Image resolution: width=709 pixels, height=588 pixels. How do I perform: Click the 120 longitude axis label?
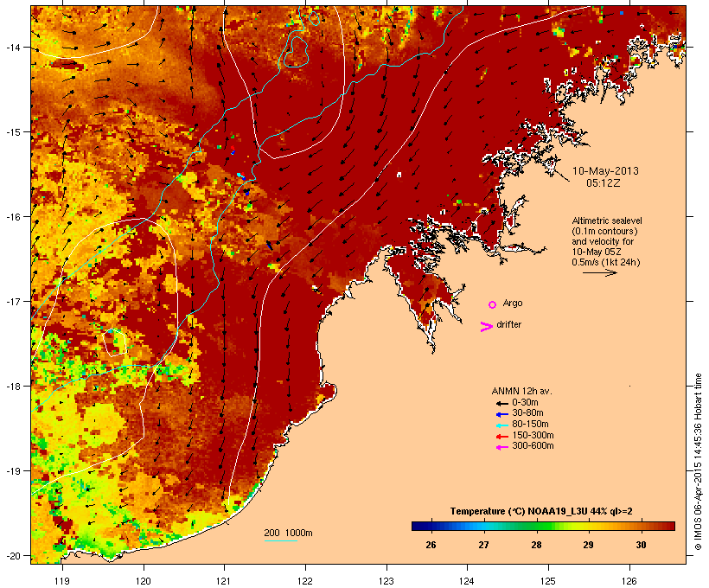tap(144, 581)
